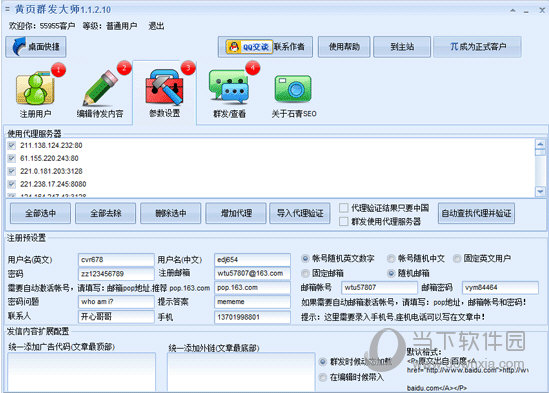
Task: Toggle the proxy 61.155.220.243:80 checkbox
Action: pyautogui.click(x=12, y=158)
